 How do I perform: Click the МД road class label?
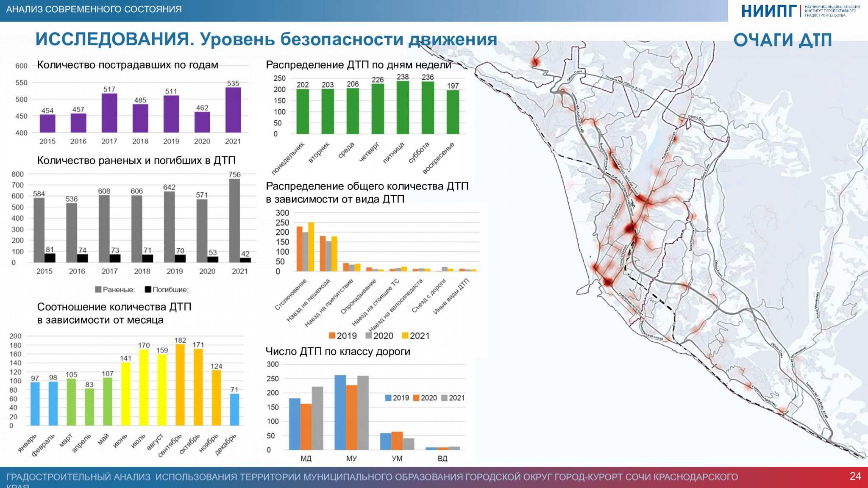(x=306, y=458)
